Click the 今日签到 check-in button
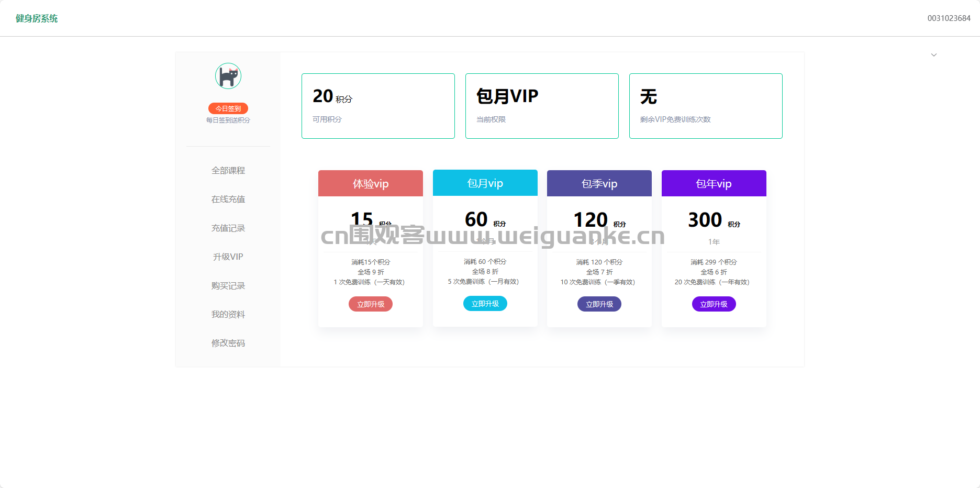Viewport: 980px width, 488px height. (228, 108)
